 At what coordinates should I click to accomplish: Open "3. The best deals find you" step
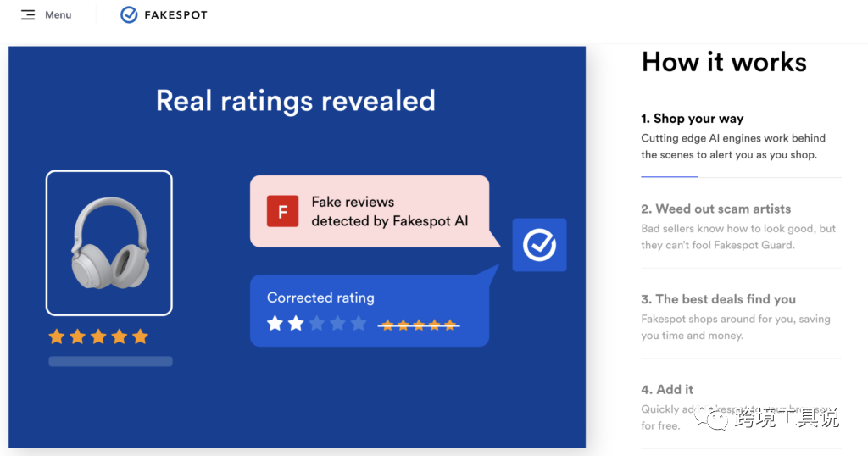coord(718,299)
